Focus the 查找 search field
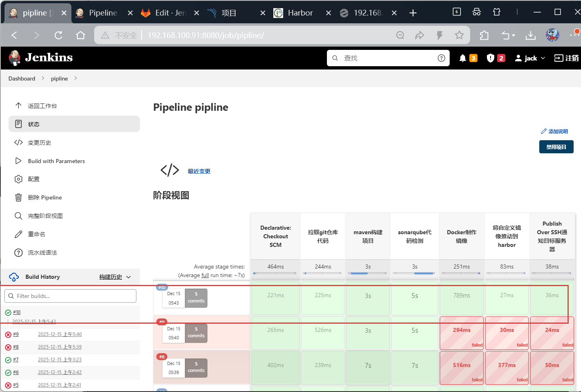581x392 pixels. point(388,58)
